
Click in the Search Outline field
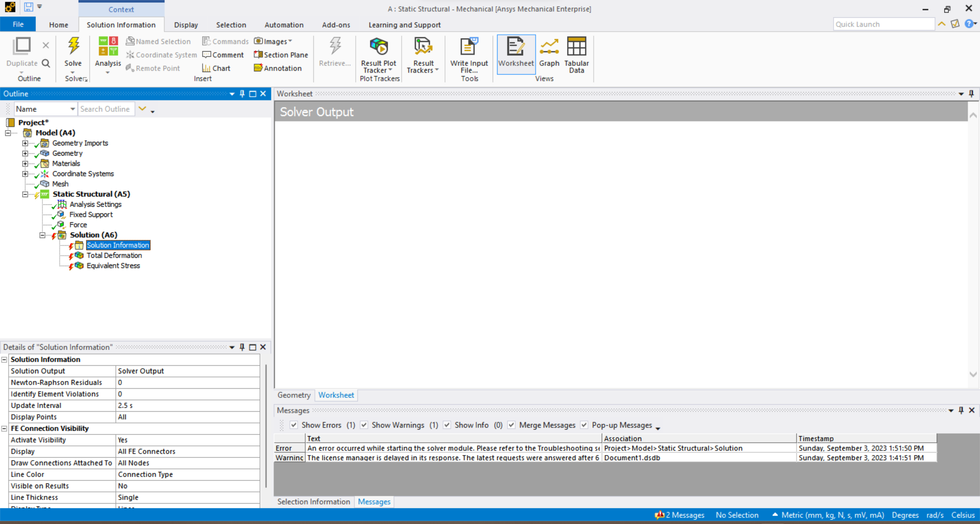click(106, 109)
